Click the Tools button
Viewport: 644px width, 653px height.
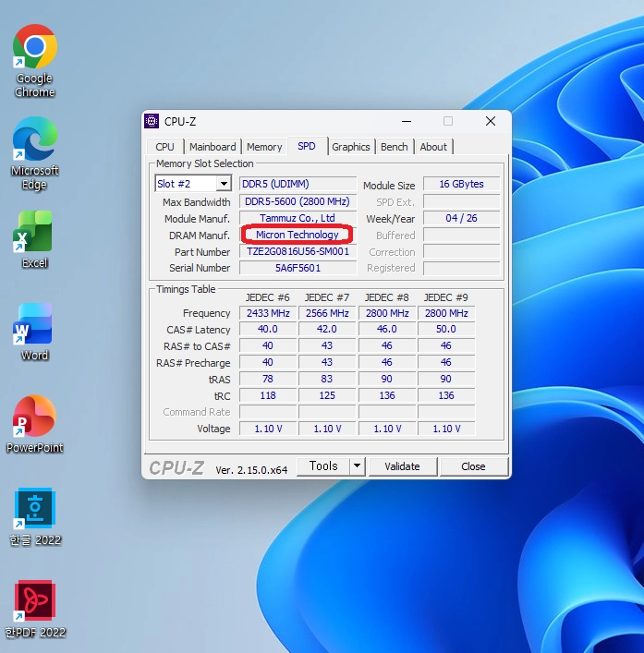click(323, 466)
